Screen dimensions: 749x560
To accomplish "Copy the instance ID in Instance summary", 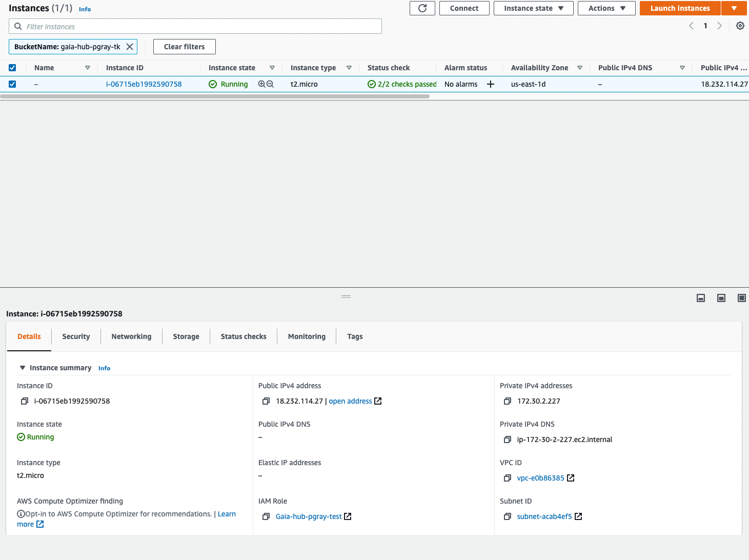I will [x=25, y=401].
